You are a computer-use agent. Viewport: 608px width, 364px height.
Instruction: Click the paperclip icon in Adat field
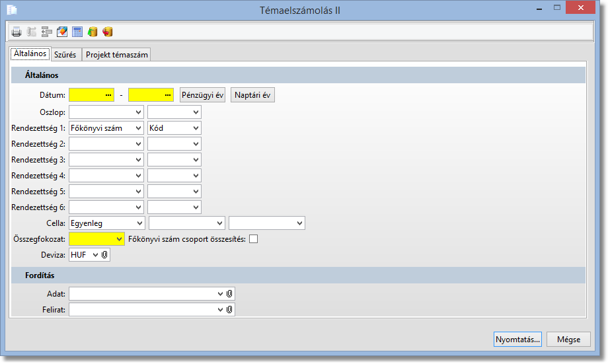(x=229, y=294)
